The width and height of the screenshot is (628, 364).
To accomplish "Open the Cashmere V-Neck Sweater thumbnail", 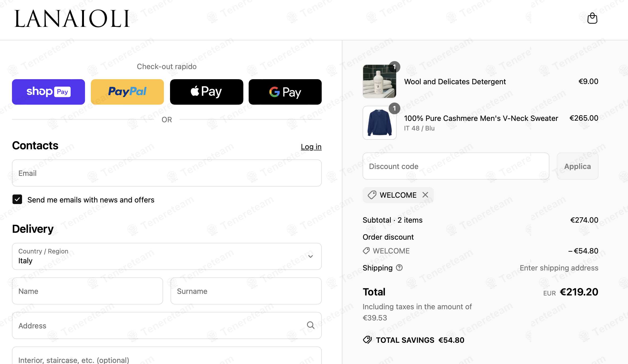I will click(x=379, y=123).
